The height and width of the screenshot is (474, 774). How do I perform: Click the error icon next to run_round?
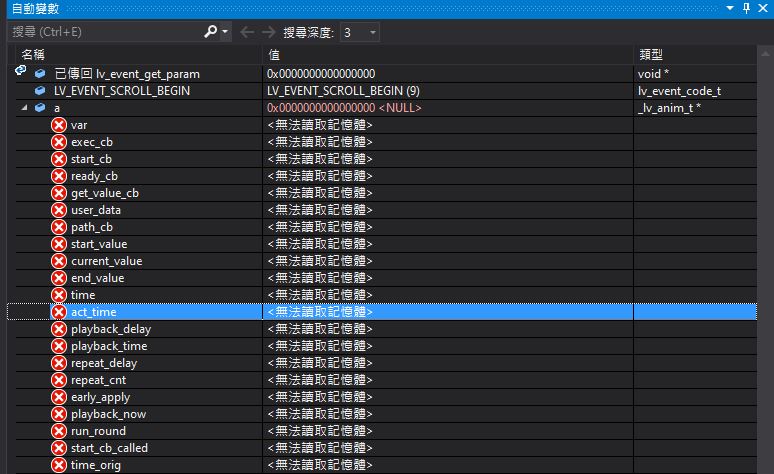[x=59, y=431]
